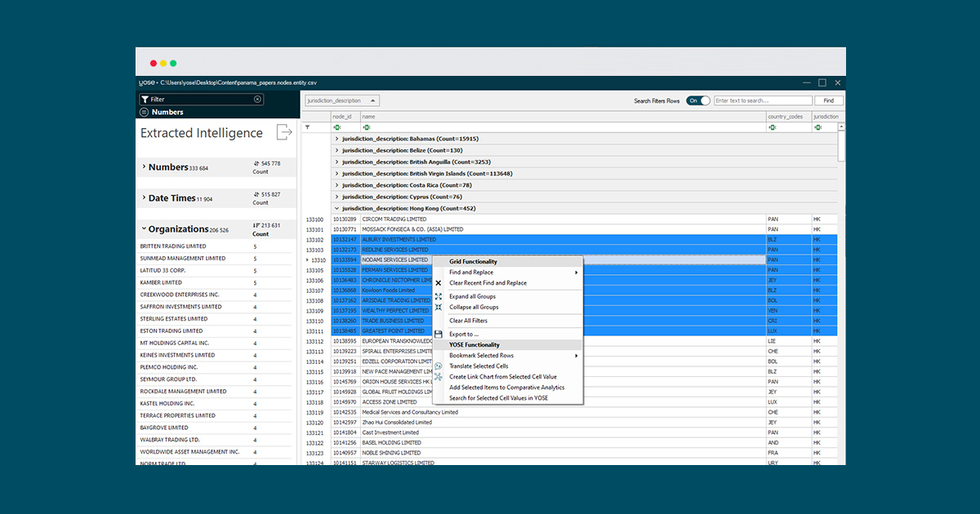
Task: Click the filter icon under country_codes column
Action: (772, 127)
